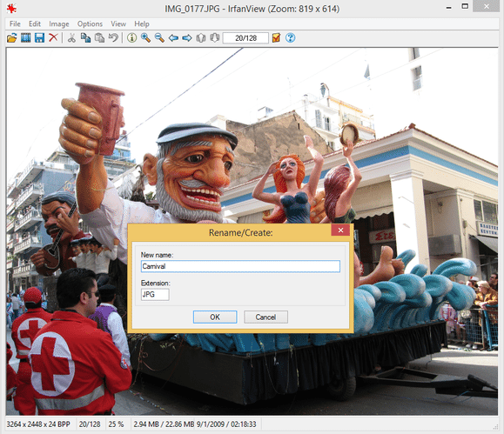Go to next image with right arrow
504x434 pixels.
[187, 38]
